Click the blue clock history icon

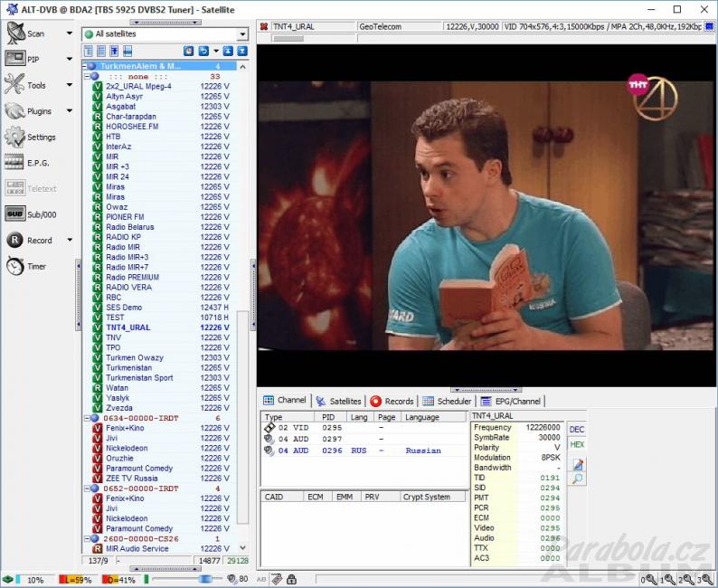click(x=188, y=52)
